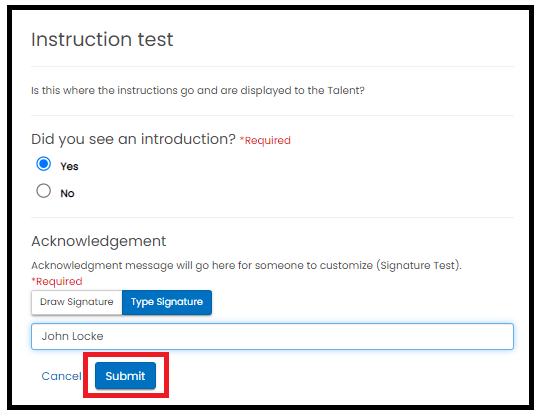Click the divider line below the Instruction test title
The height and width of the screenshot is (416, 546).
pyautogui.click(x=272, y=66)
